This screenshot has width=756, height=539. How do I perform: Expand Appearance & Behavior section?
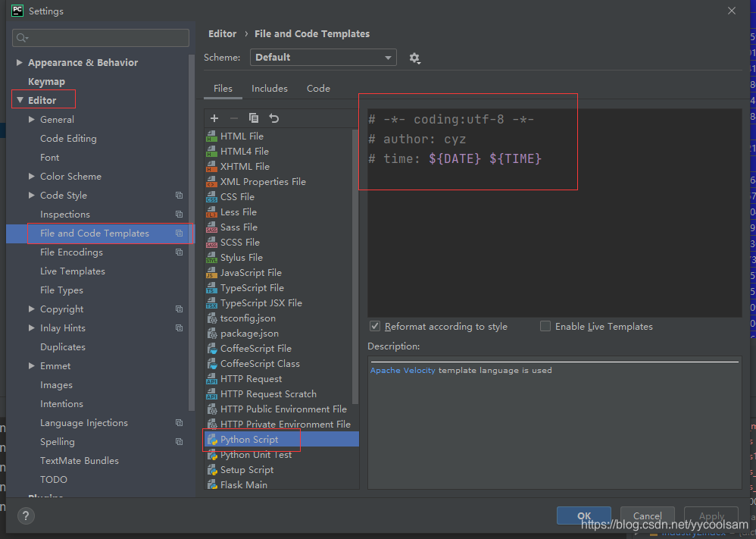[19, 62]
